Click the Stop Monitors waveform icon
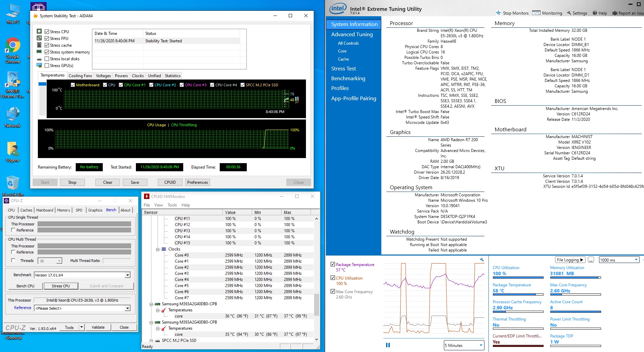The width and height of the screenshot is (644, 352). tap(499, 13)
